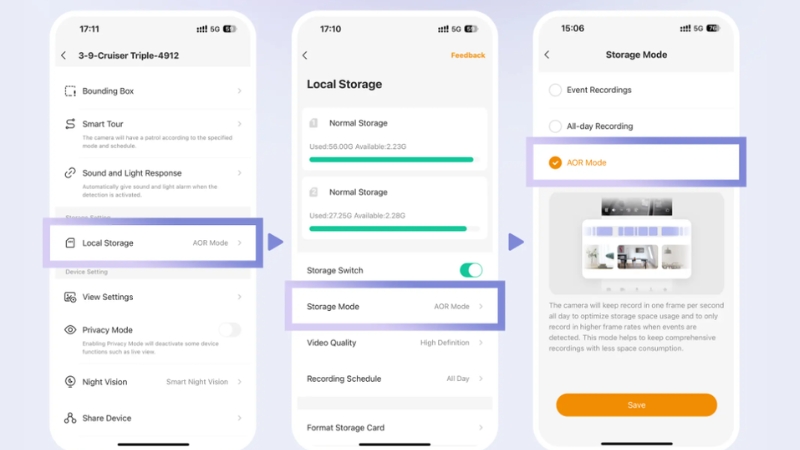Tap the Feedback link
Screen dimensions: 800x450
click(467, 55)
